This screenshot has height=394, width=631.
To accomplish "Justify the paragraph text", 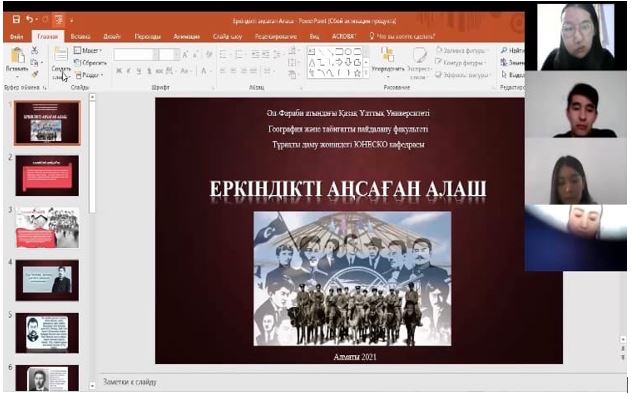I will point(254,71).
